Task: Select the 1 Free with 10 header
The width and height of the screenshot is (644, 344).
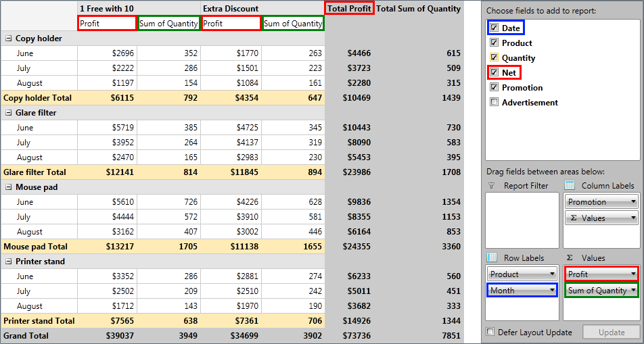Action: [107, 9]
